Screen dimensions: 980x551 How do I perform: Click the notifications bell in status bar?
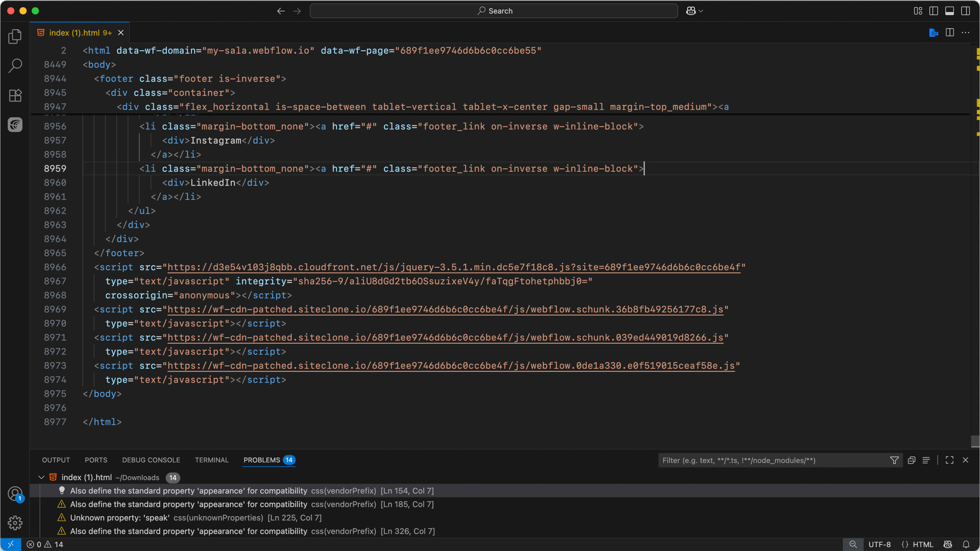[x=966, y=544]
